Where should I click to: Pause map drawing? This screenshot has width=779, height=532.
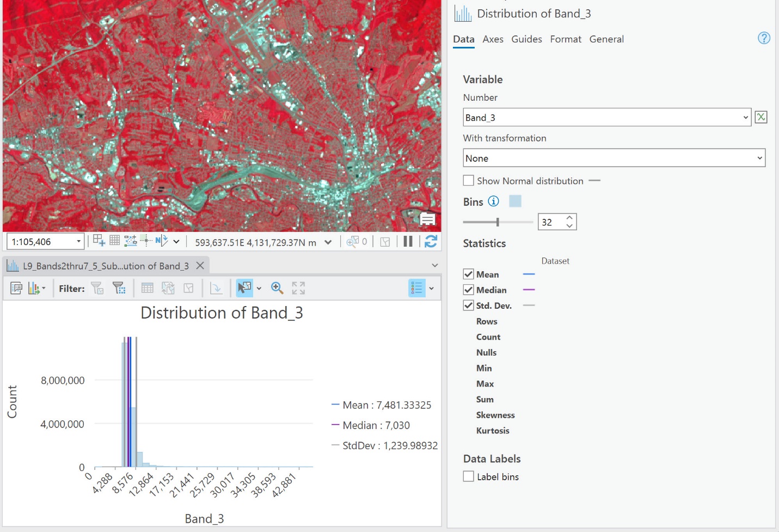click(408, 241)
